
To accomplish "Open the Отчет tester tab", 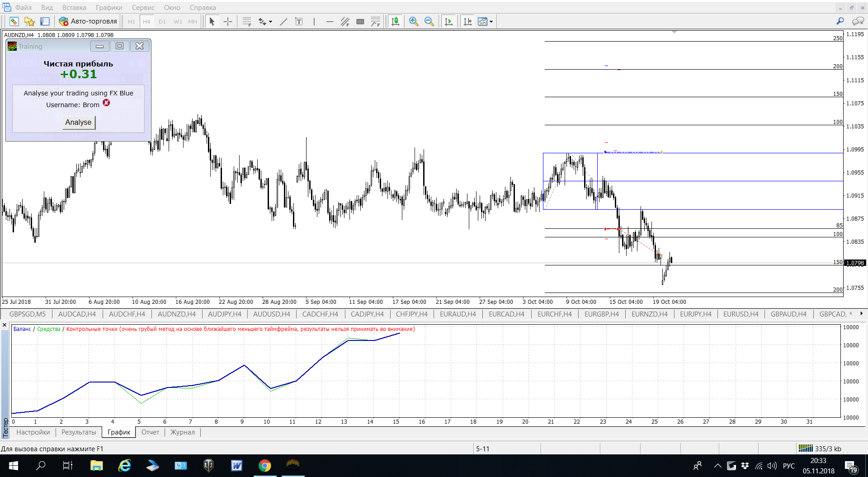I will (x=150, y=432).
